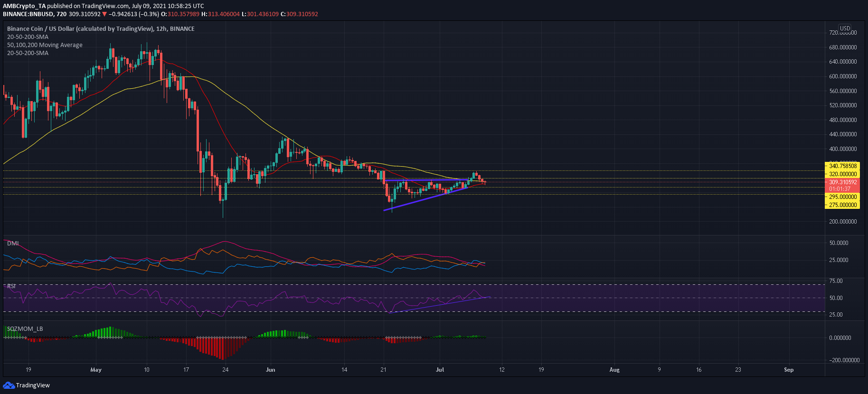The height and width of the screenshot is (394, 868).
Task: Click the high price value H:313.406004
Action: 221,14
